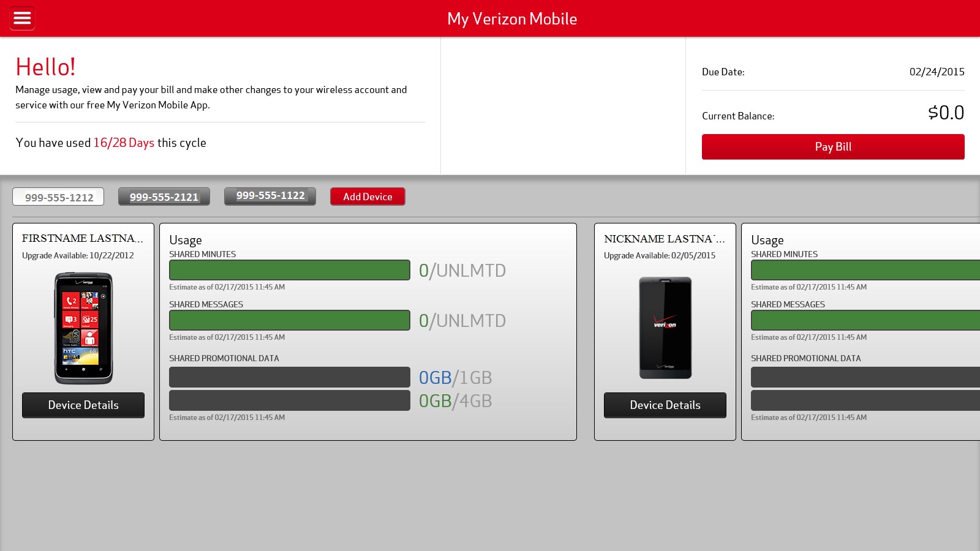
Task: Click the Due Date 02/24/2015 value
Action: (937, 72)
